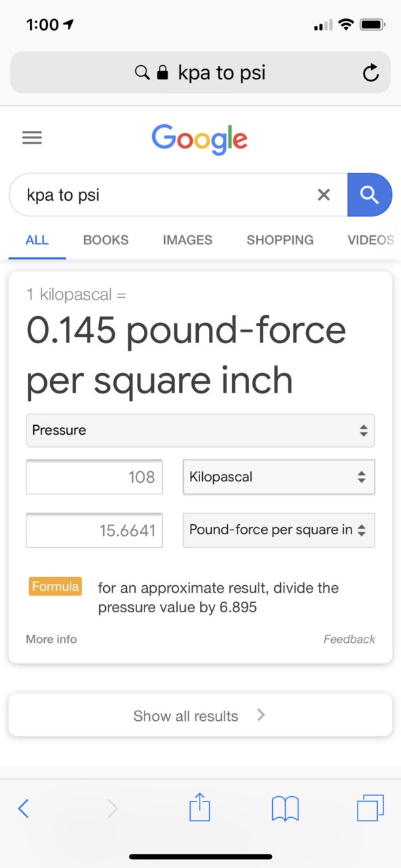Click the Feedback link
The width and height of the screenshot is (401, 868).
349,639
